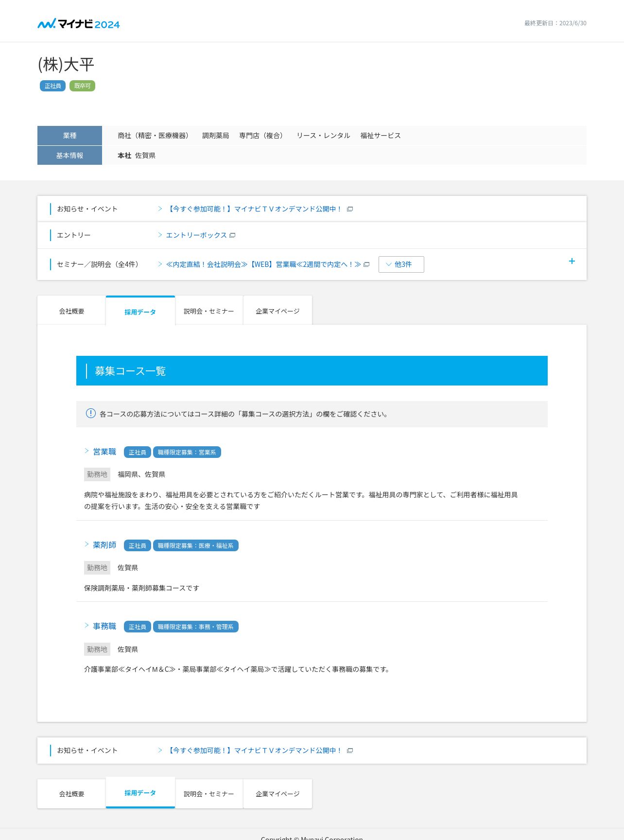Click the 職種限定募集：営業系 tag
Screen dimensions: 624x840
[187, 452]
